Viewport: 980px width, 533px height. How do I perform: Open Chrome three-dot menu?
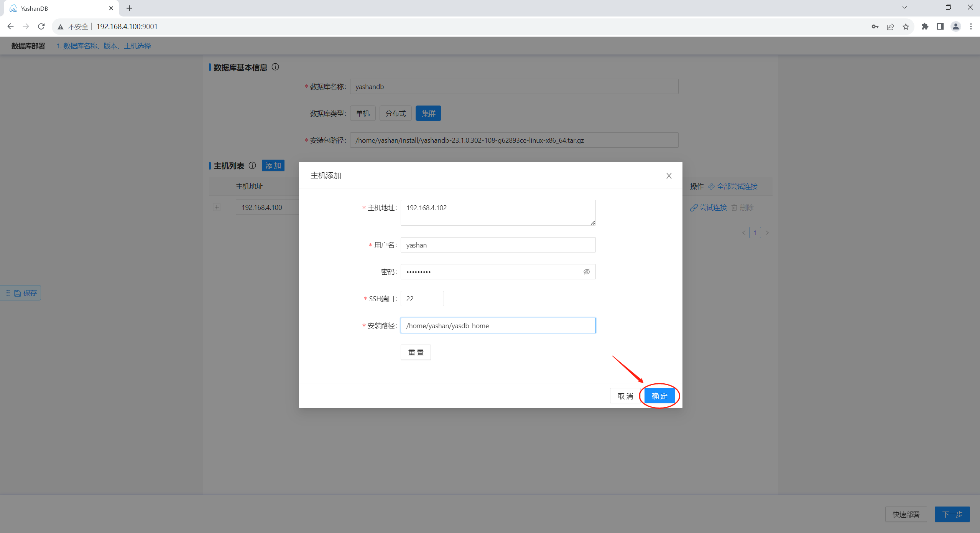pos(971,26)
